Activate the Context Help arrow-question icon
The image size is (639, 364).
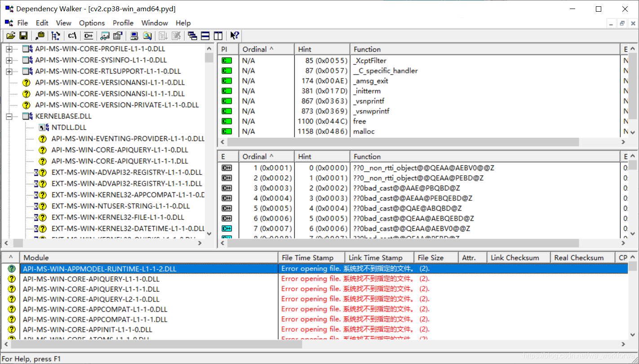click(x=235, y=36)
